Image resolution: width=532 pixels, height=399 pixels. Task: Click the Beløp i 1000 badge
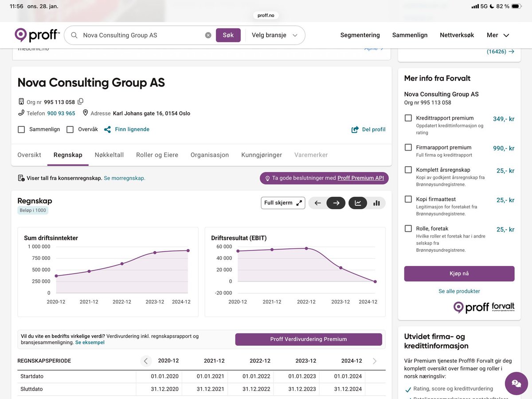33,211
